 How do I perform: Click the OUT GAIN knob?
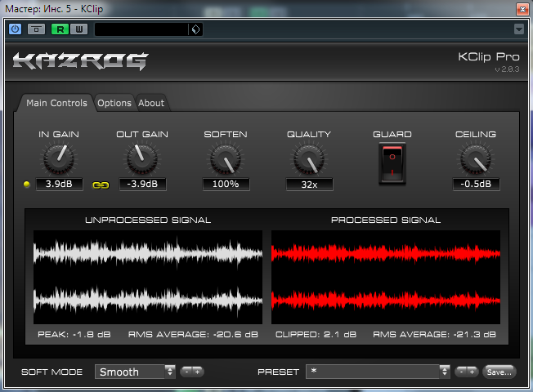click(x=142, y=158)
